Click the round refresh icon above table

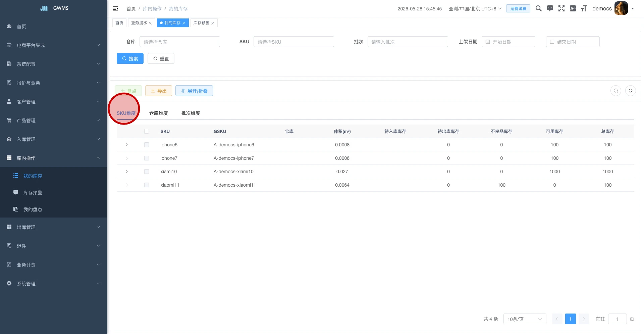631,91
